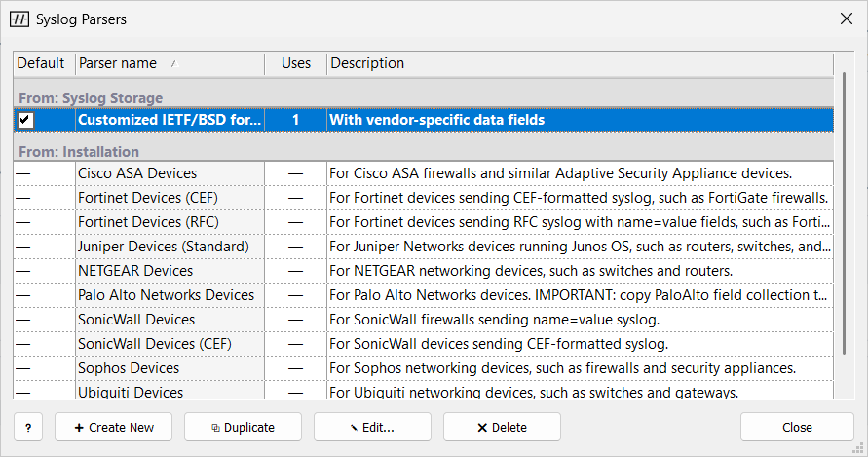Uncheck default for Customized IETF/BSD parser
The width and height of the screenshot is (868, 457).
coord(25,120)
